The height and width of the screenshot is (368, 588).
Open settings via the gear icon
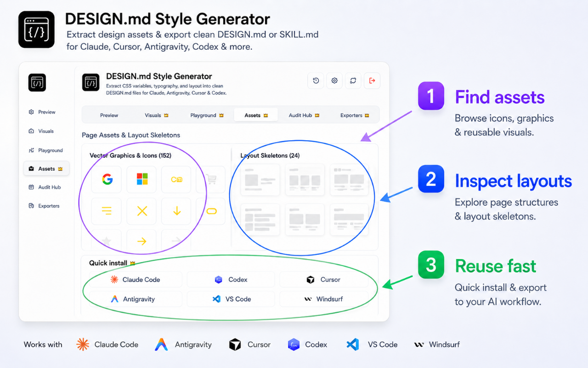(334, 80)
